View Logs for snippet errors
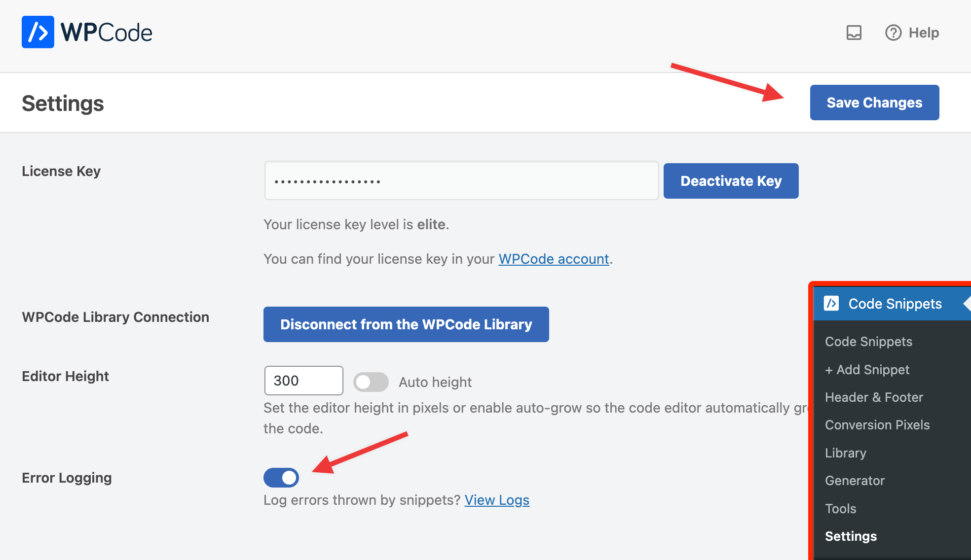Image resolution: width=971 pixels, height=560 pixels. tap(496, 499)
